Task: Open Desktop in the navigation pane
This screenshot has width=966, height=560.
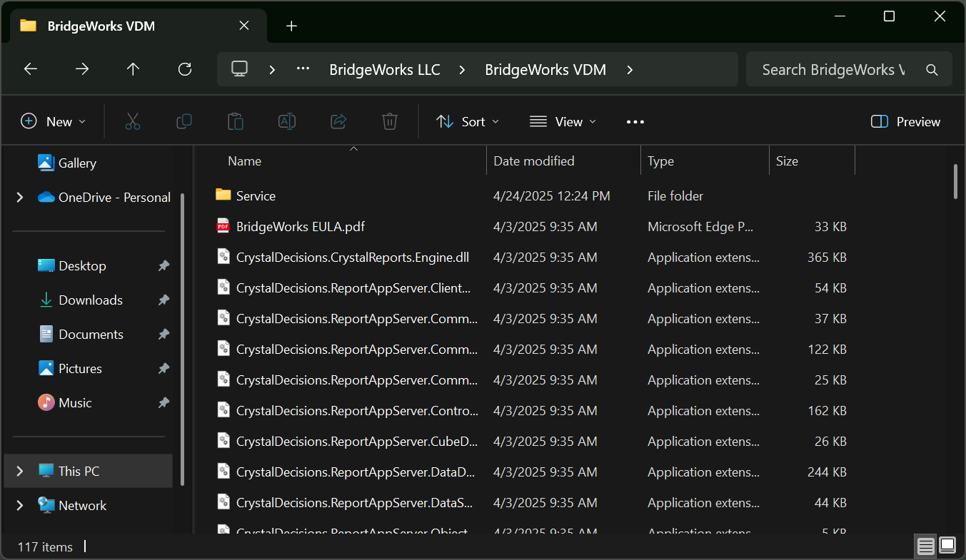Action: click(x=82, y=265)
